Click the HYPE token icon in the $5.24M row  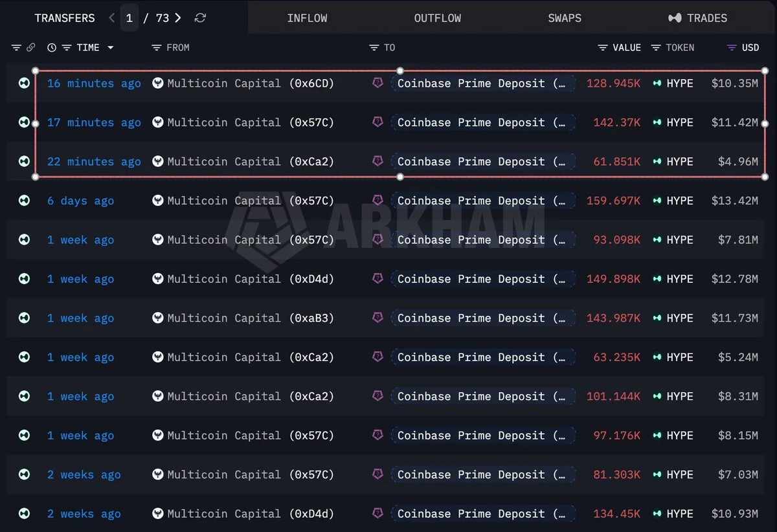[x=658, y=357]
